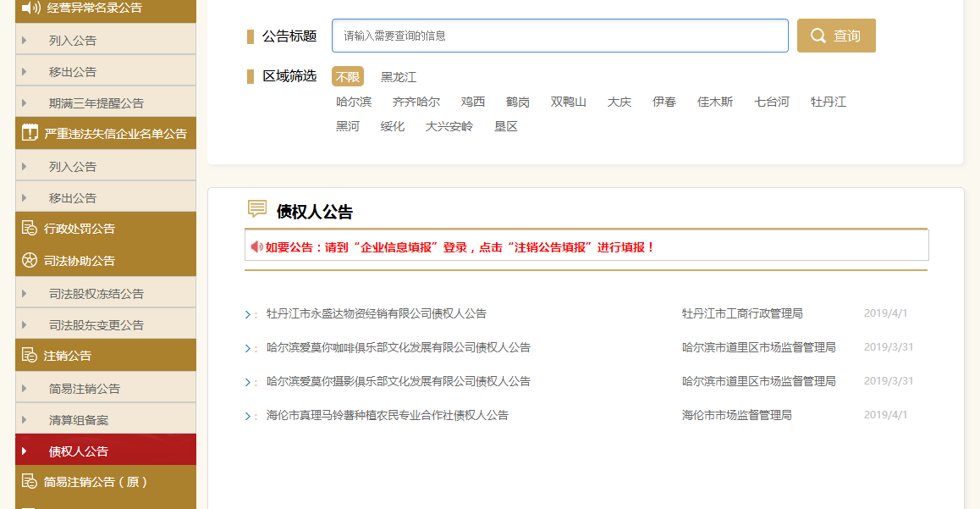Click the document icon beside 行政处罚公告
Image resolution: width=980 pixels, height=509 pixels.
[30, 229]
